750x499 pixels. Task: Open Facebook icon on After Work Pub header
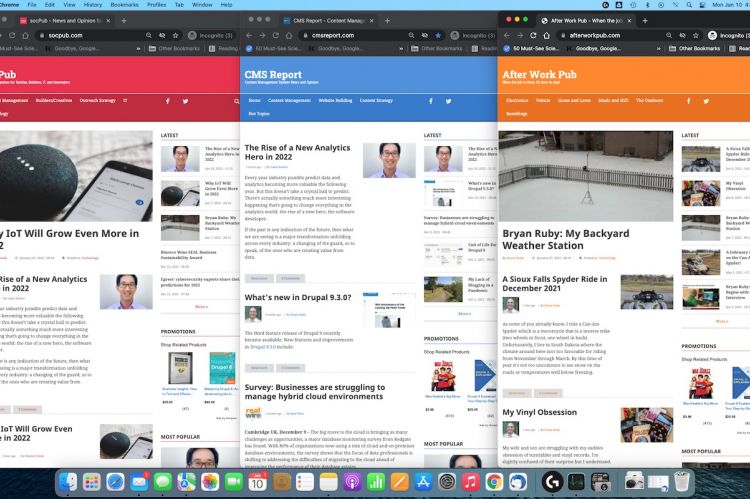[688, 101]
